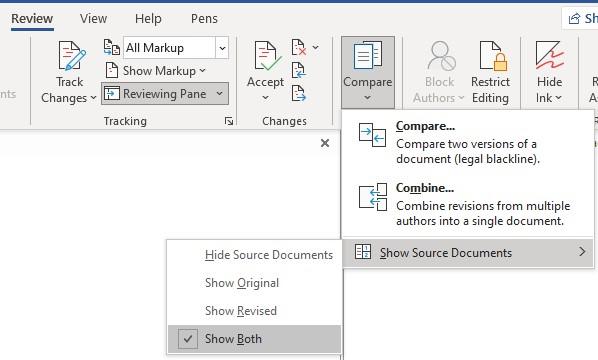Click the Combine documents icon

pos(373,197)
